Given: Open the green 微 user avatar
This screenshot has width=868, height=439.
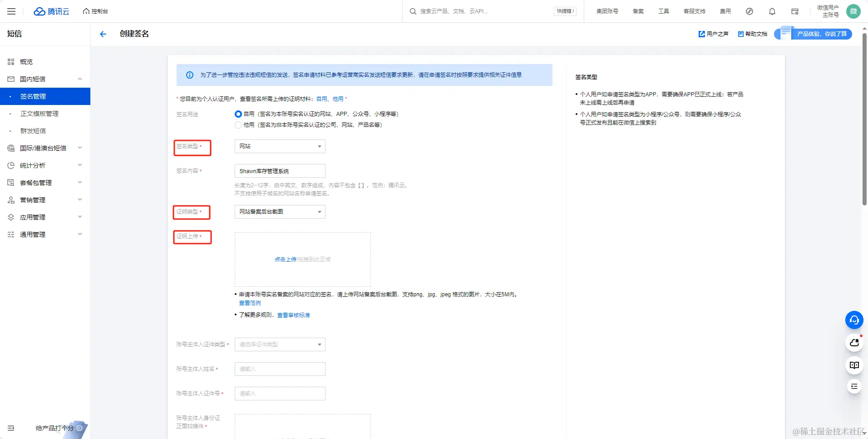Looking at the screenshot, I should [853, 11].
